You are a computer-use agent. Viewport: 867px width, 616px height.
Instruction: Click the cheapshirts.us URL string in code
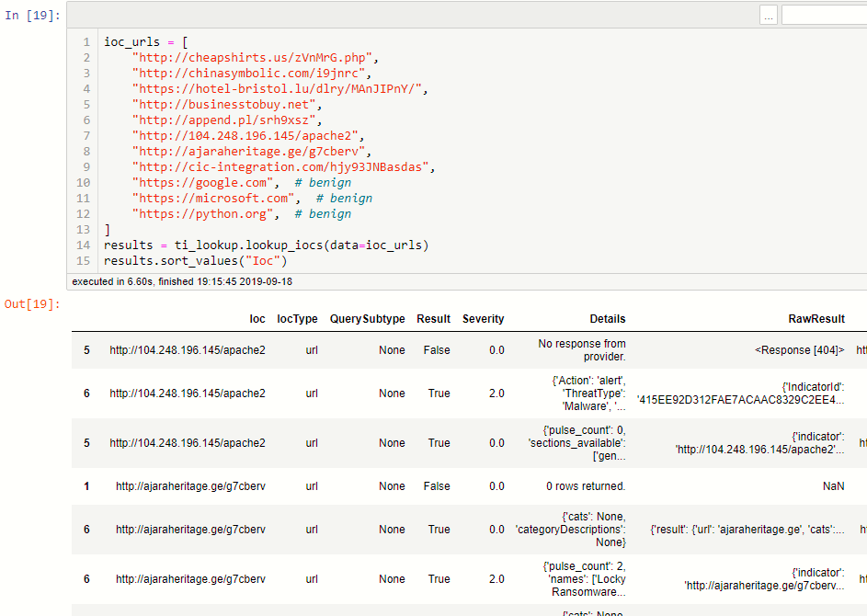pos(248,57)
